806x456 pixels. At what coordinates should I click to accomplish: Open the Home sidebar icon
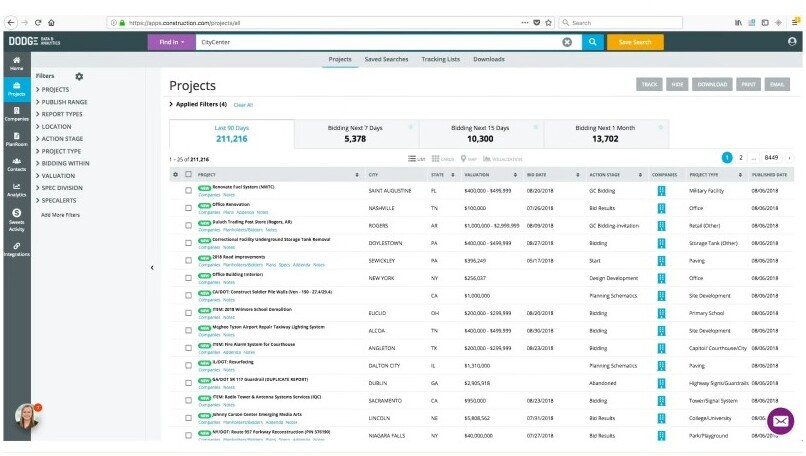click(16, 63)
